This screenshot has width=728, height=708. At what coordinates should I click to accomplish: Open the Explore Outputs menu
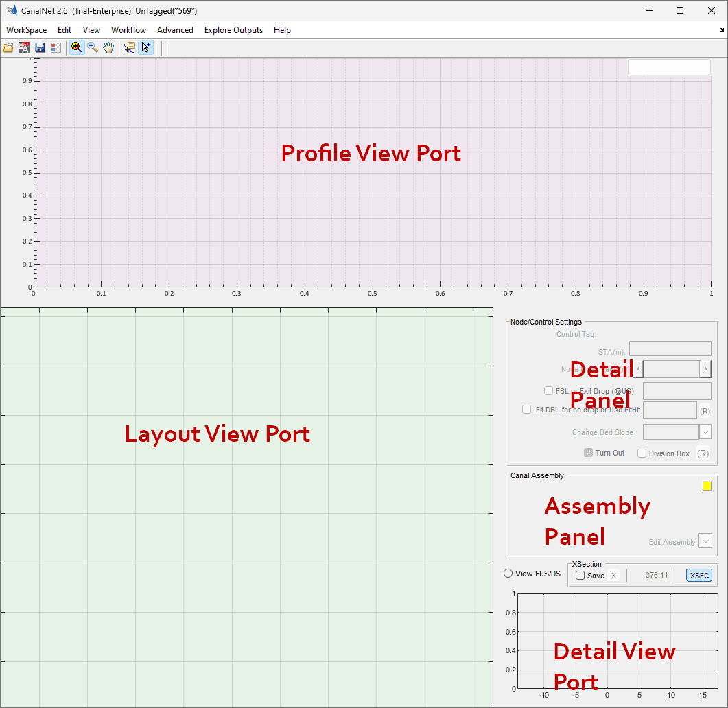coord(233,30)
